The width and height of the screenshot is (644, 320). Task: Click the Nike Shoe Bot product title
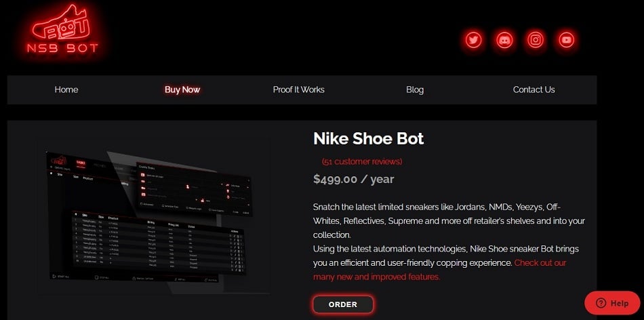(x=368, y=139)
